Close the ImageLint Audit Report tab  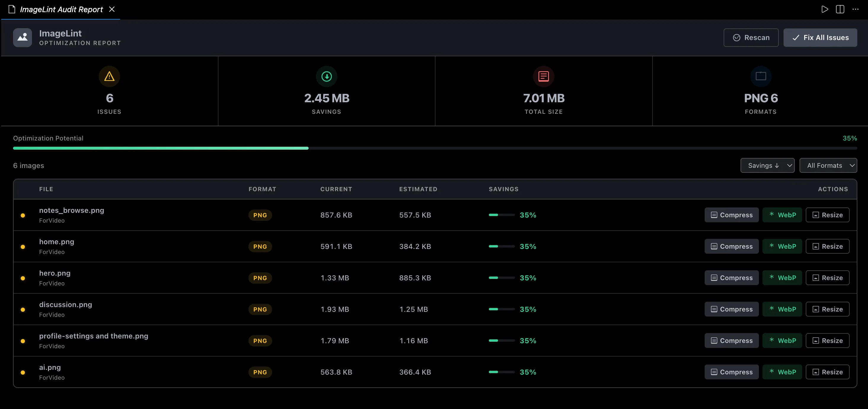coord(112,9)
